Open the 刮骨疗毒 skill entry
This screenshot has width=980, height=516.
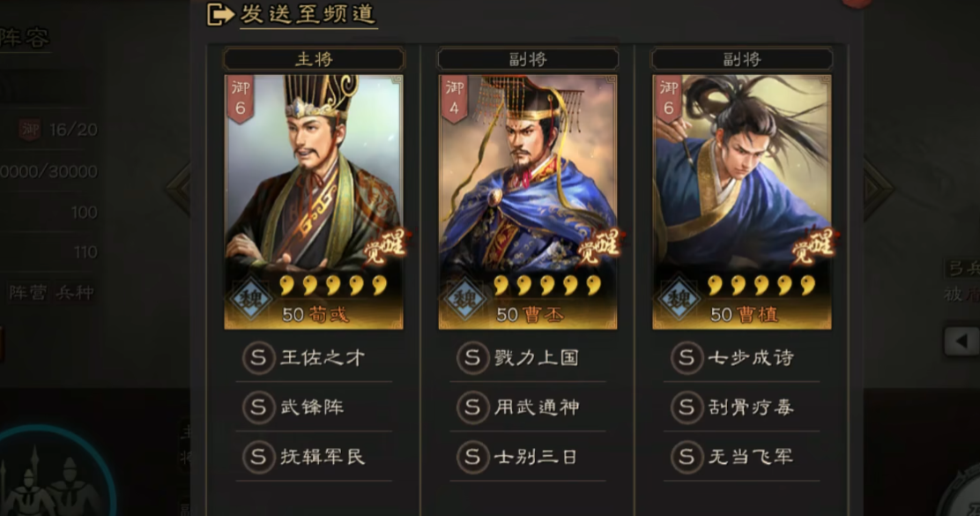coord(742,408)
